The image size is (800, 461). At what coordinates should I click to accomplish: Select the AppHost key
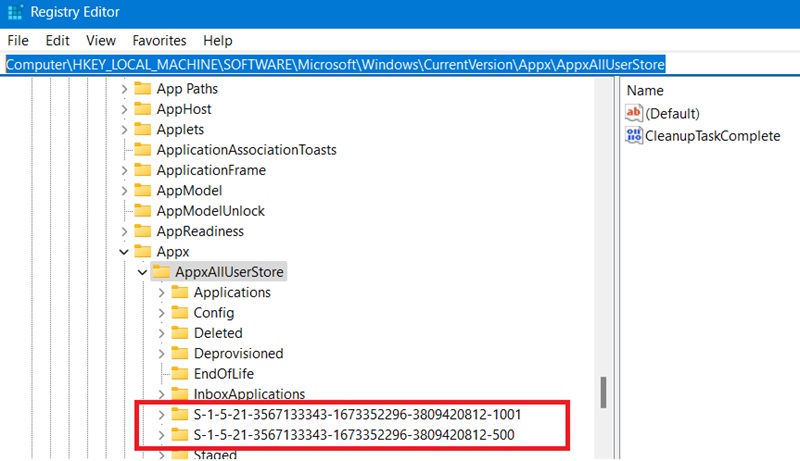pos(184,109)
